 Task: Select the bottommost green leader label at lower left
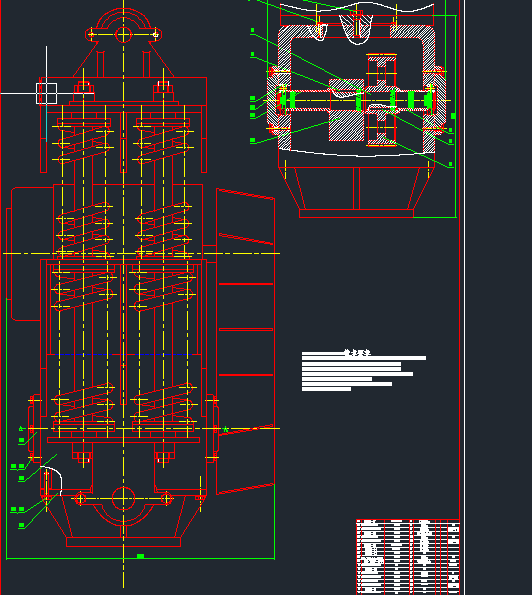(22, 526)
